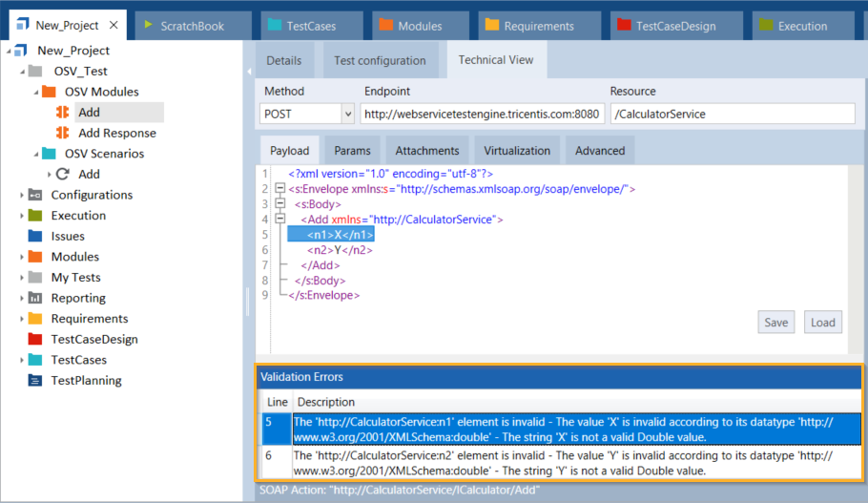Expand the Configurations tree node
Screen dimensions: 868x503
[x=22, y=195]
